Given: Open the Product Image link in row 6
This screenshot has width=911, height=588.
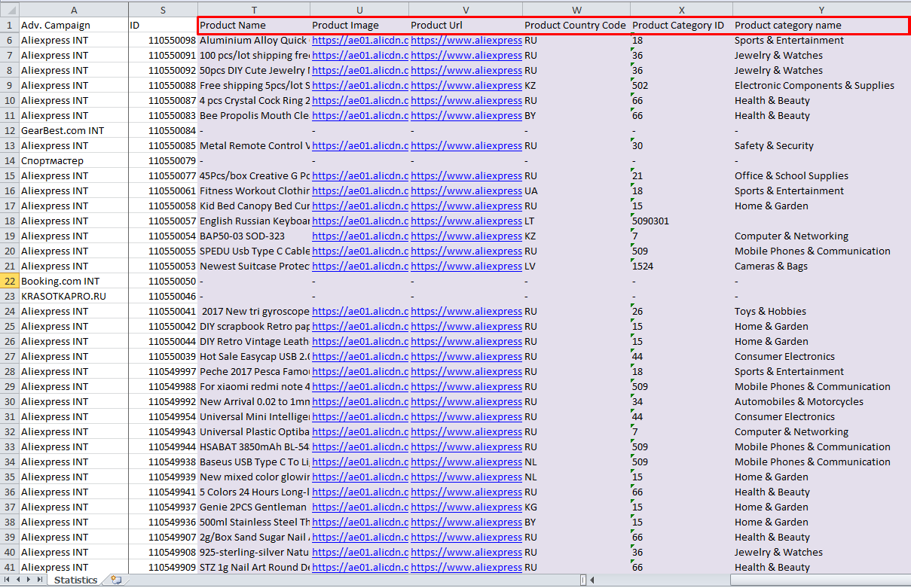Looking at the screenshot, I should pyautogui.click(x=359, y=41).
